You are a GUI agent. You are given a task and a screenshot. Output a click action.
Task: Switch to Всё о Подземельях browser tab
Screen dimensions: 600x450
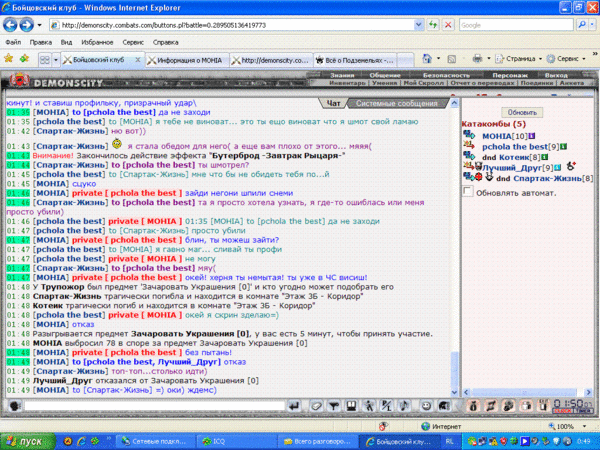[x=355, y=60]
